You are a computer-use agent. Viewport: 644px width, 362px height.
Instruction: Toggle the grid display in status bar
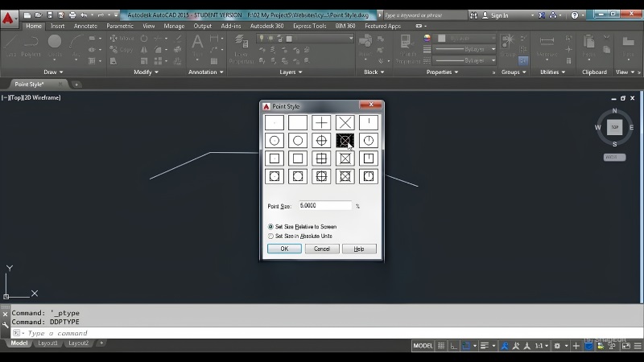click(441, 346)
